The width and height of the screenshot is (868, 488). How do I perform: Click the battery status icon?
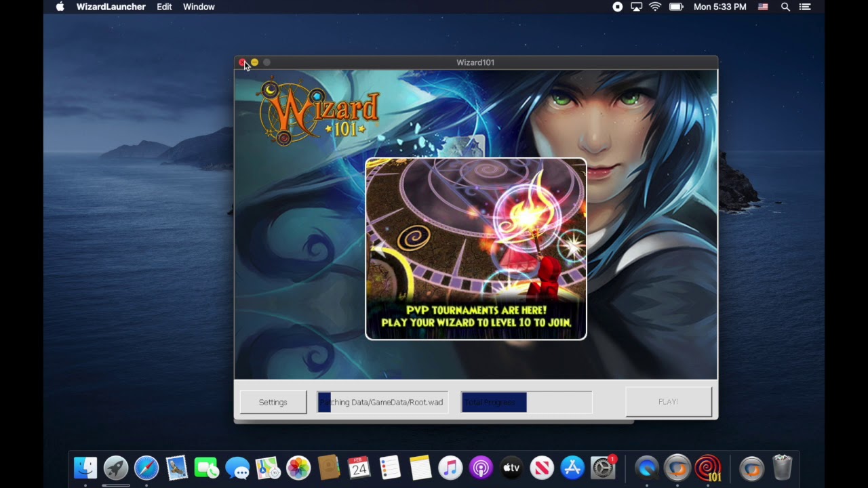pos(676,7)
